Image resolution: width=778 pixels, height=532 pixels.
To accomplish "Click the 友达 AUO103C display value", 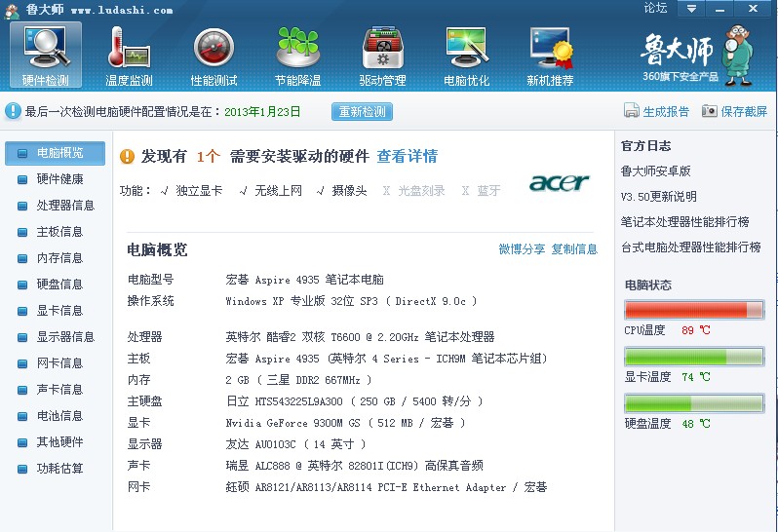I will (x=295, y=443).
